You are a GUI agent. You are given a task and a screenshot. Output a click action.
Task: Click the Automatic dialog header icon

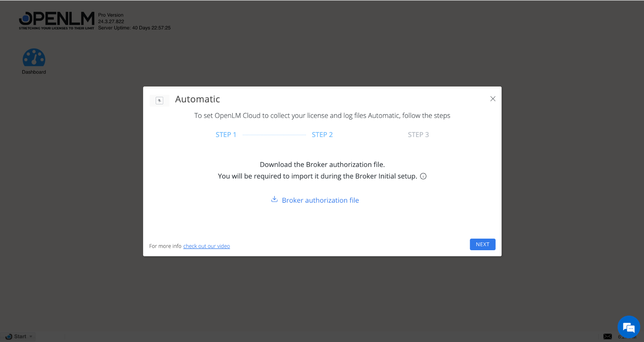pyautogui.click(x=159, y=101)
